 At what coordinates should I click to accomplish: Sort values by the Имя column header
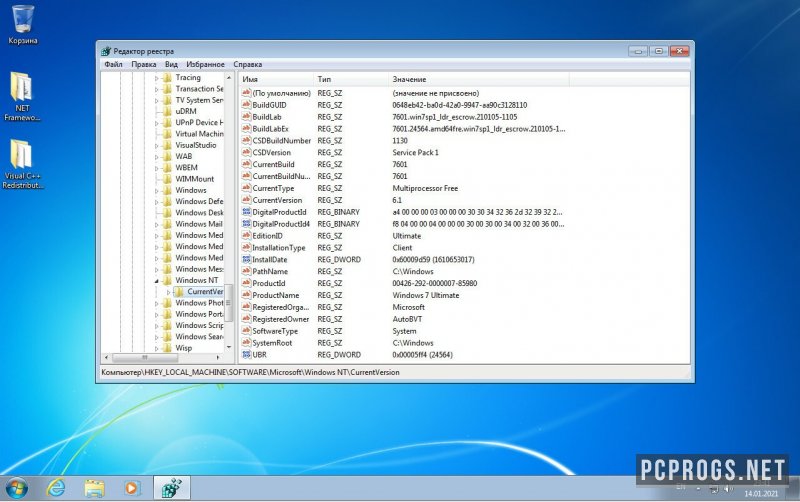[276, 79]
